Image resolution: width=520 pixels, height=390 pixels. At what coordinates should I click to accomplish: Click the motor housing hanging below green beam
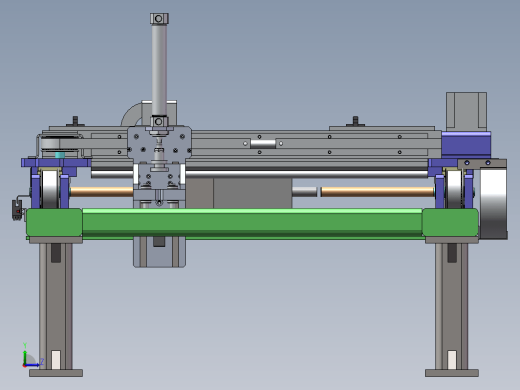point(159,252)
